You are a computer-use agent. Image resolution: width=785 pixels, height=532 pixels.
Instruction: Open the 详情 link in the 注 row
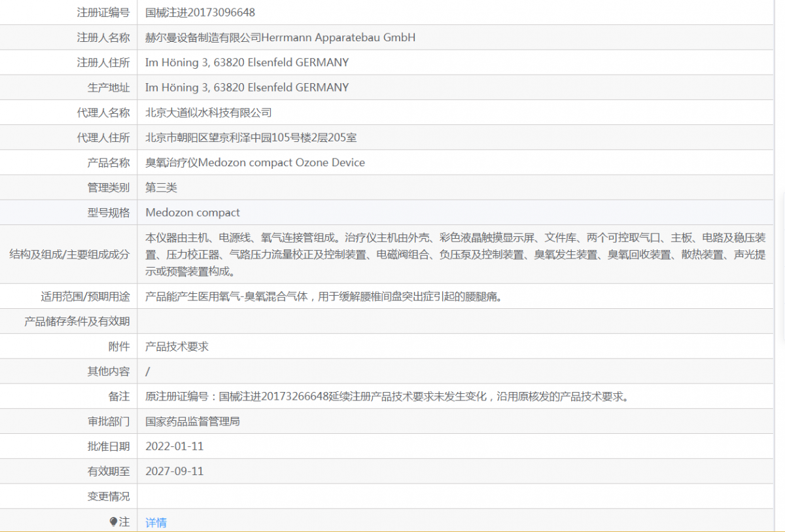click(x=156, y=522)
